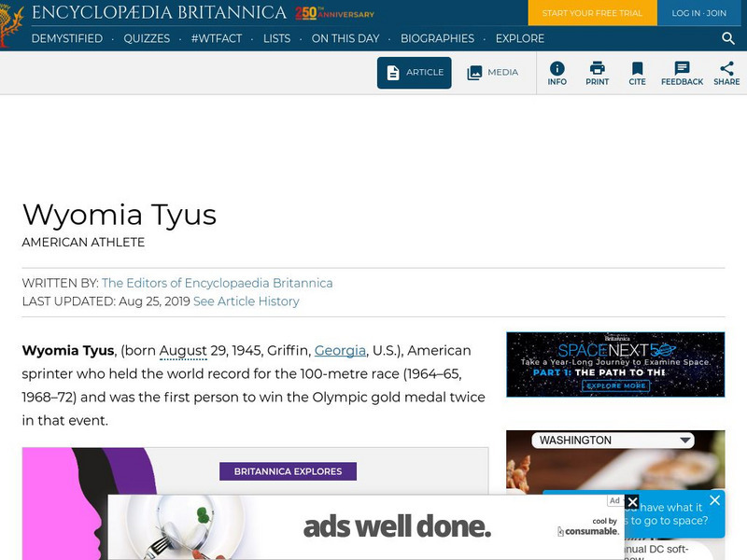Click the Britannica Explores label
This screenshot has width=747, height=560.
pyautogui.click(x=288, y=471)
